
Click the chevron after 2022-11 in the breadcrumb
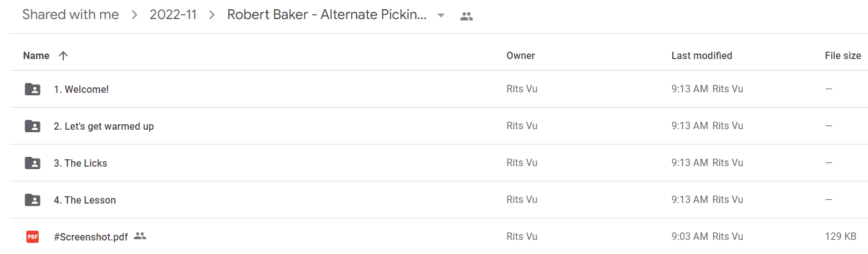click(x=212, y=15)
